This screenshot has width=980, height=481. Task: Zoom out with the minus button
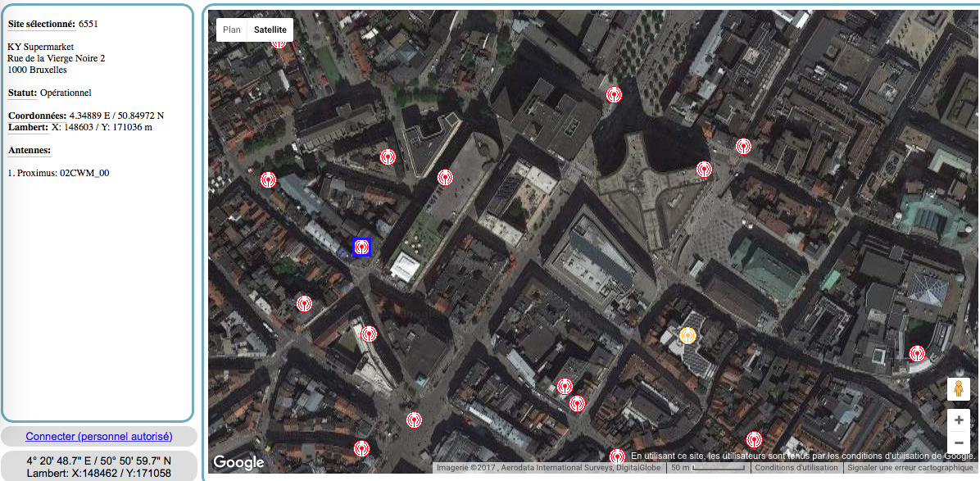[x=958, y=442]
